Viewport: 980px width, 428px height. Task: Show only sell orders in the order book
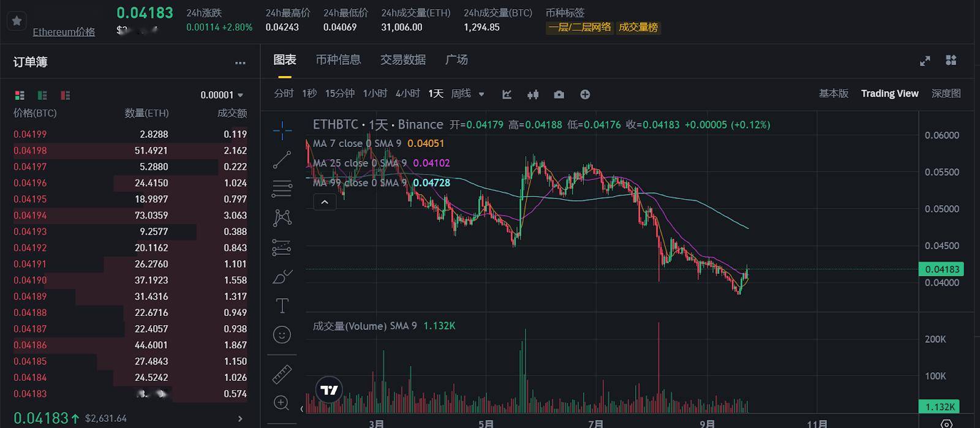pos(65,96)
